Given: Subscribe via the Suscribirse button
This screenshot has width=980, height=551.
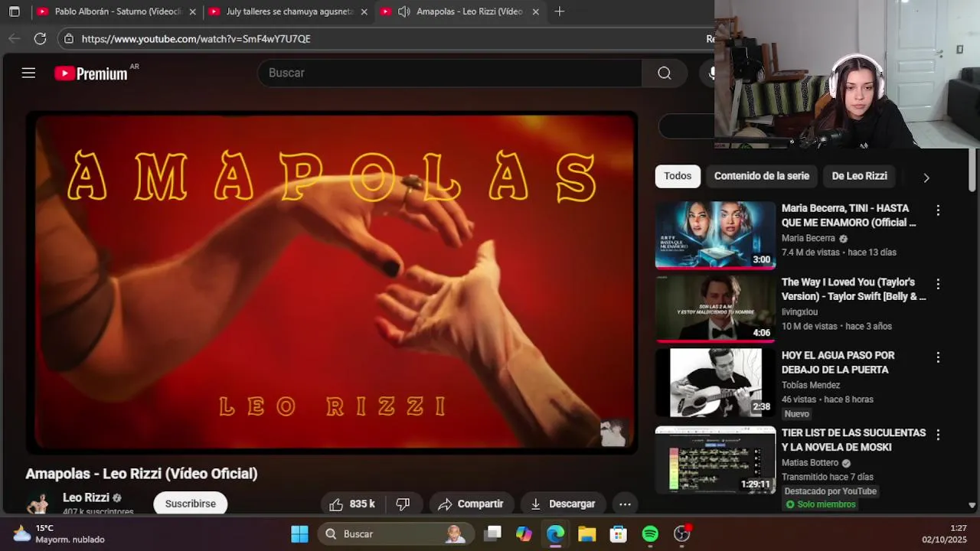Looking at the screenshot, I should pyautogui.click(x=191, y=504).
